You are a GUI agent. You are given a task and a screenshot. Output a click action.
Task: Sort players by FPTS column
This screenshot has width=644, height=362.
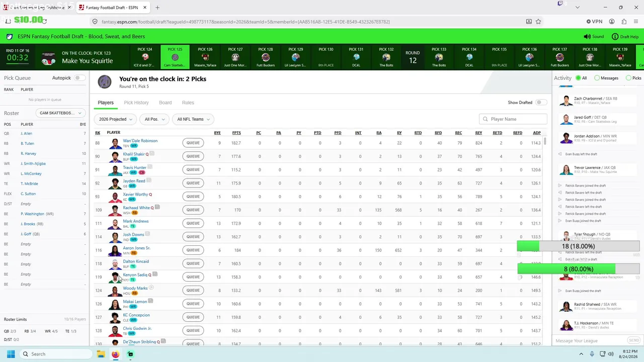[236, 133]
